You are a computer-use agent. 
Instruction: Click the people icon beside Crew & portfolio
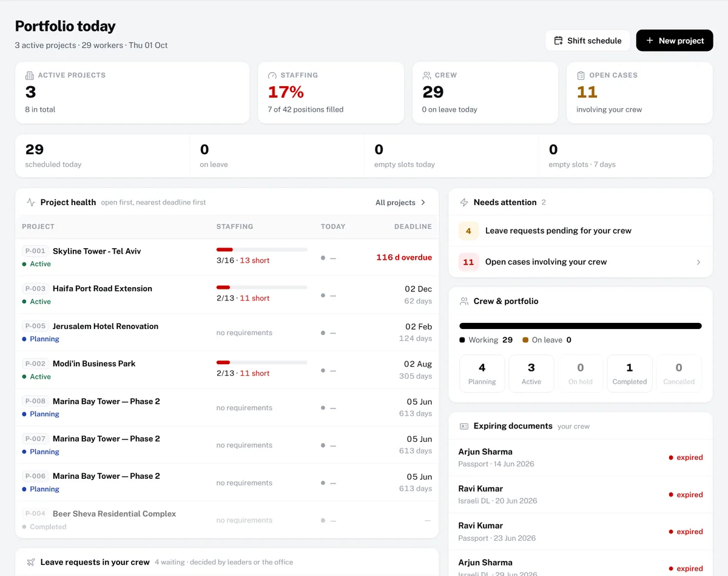click(464, 301)
